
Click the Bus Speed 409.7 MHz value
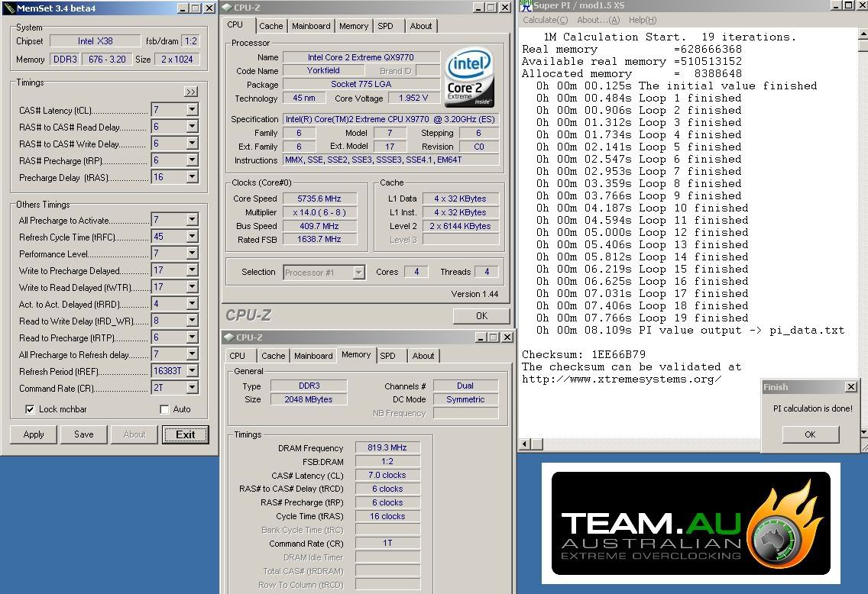(x=319, y=226)
